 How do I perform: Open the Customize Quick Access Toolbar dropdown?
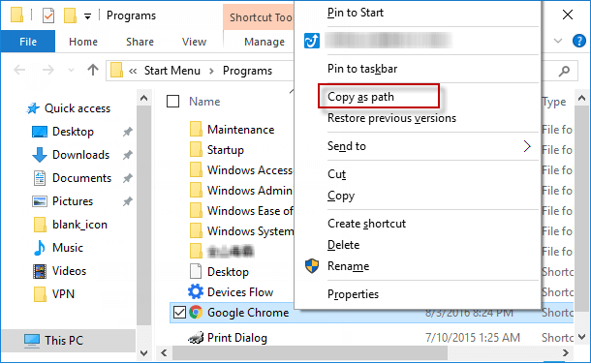[x=87, y=16]
